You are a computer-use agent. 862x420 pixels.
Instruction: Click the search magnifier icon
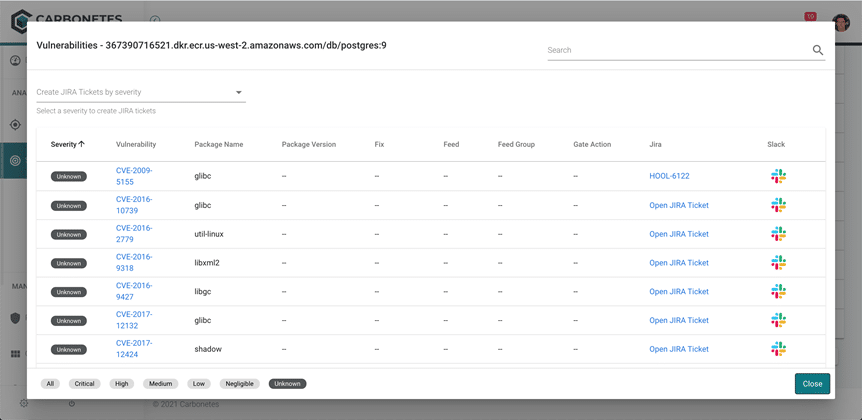tap(817, 50)
